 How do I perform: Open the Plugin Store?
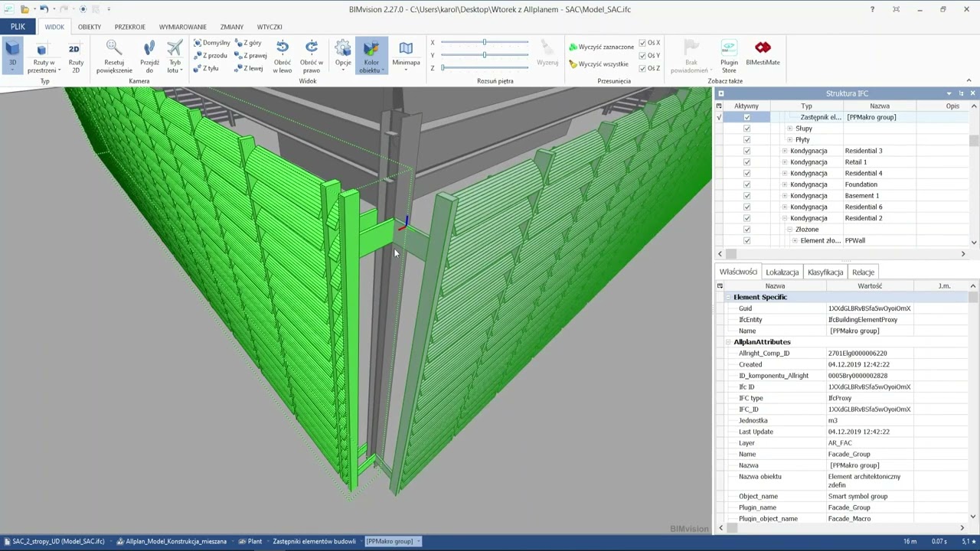point(729,57)
